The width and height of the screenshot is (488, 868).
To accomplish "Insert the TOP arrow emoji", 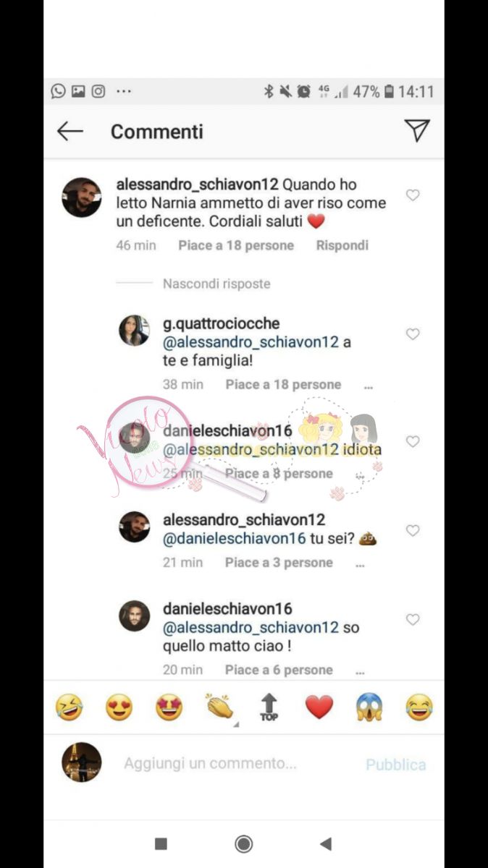I will tap(269, 707).
